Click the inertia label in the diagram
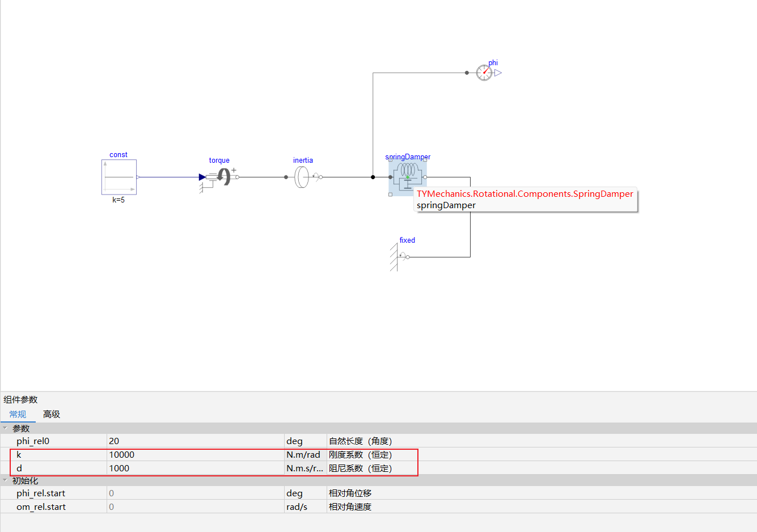The image size is (757, 532). 303,160
